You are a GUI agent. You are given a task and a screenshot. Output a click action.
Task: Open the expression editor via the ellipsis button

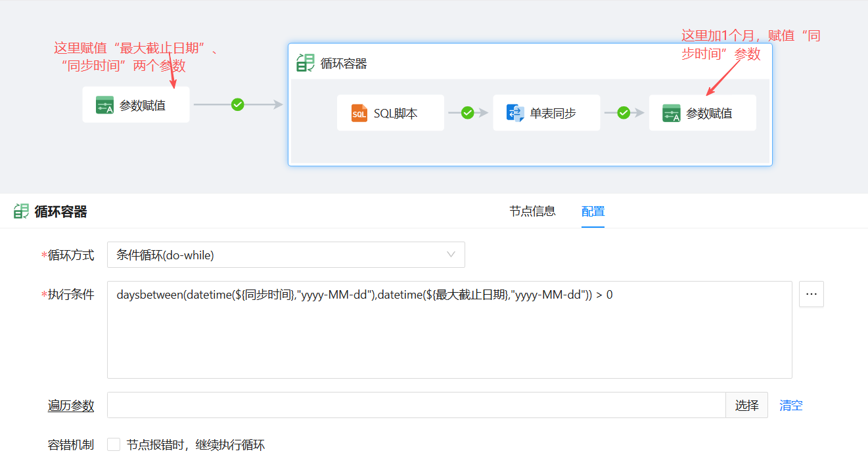pos(811,295)
